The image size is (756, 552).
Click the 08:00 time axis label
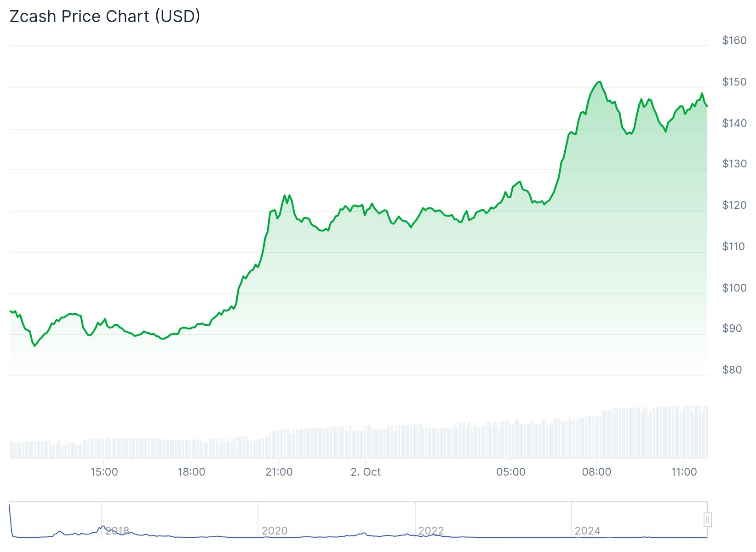tap(596, 472)
